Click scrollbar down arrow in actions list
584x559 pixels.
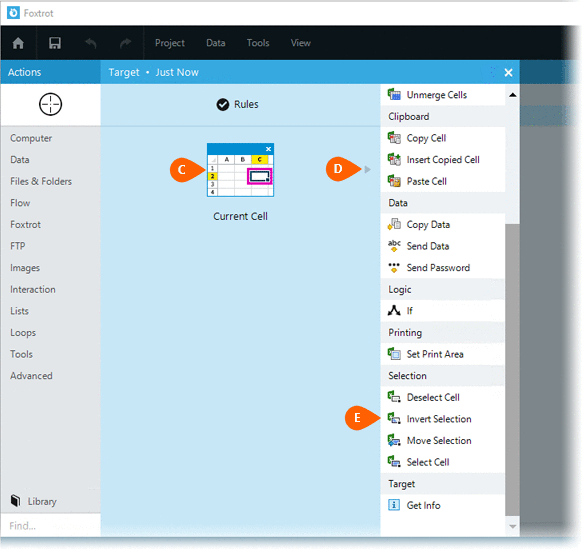512,526
